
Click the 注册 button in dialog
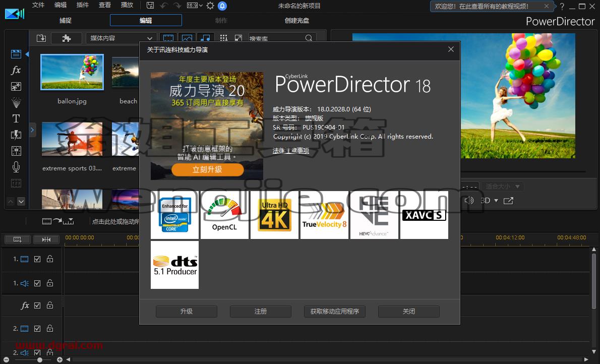tap(261, 312)
